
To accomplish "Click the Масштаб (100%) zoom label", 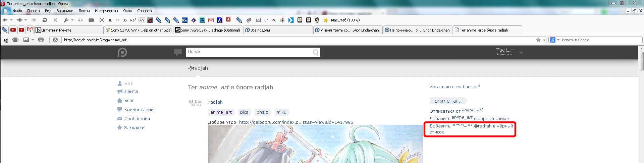I will 345,20.
